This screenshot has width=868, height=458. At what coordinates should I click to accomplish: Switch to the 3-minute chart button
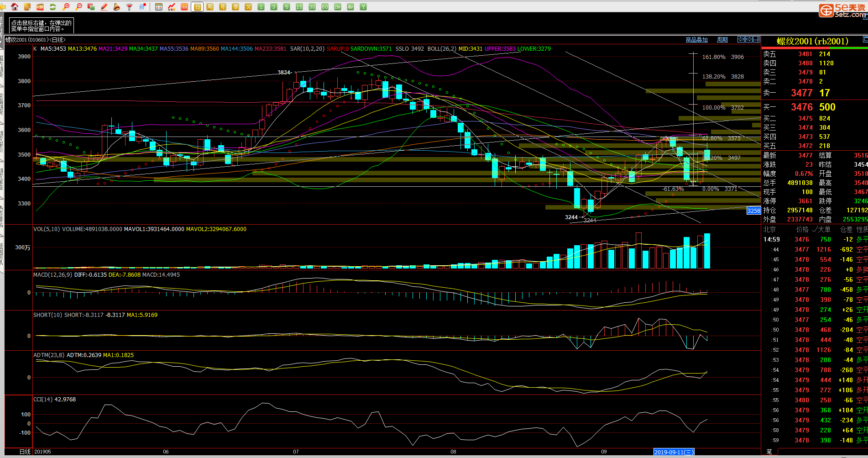coord(274,7)
